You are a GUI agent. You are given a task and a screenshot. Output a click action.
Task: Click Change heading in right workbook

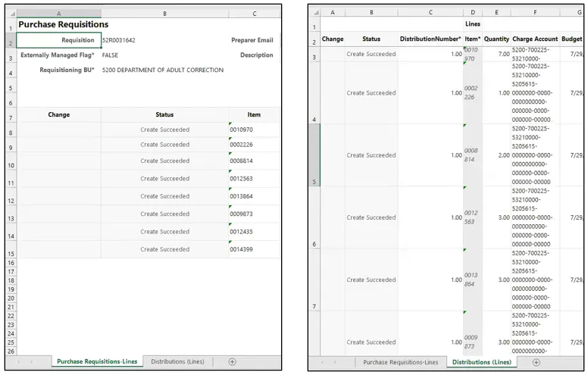333,39
